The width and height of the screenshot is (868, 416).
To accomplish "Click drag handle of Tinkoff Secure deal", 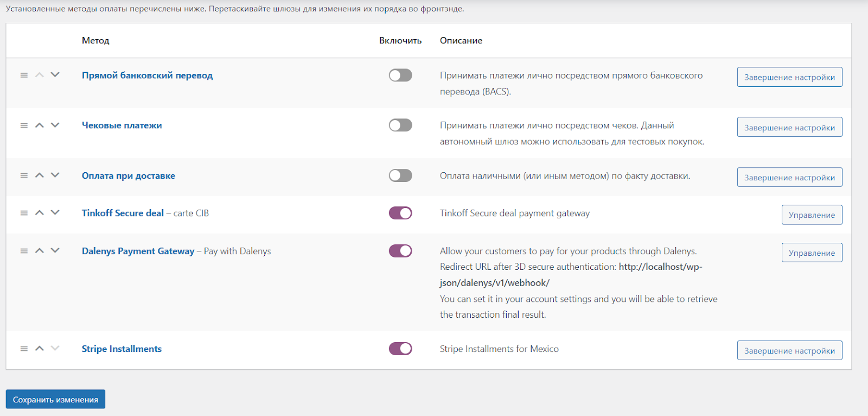I will click(x=24, y=213).
